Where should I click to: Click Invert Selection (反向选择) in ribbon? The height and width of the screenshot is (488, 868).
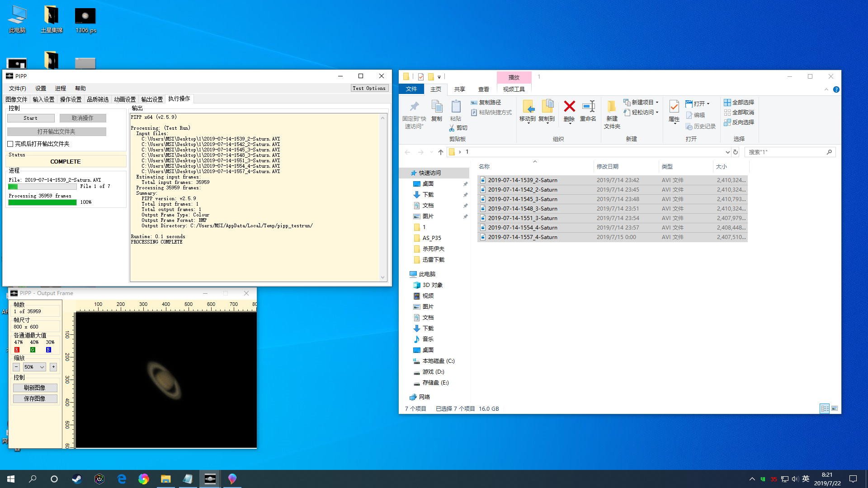point(739,122)
